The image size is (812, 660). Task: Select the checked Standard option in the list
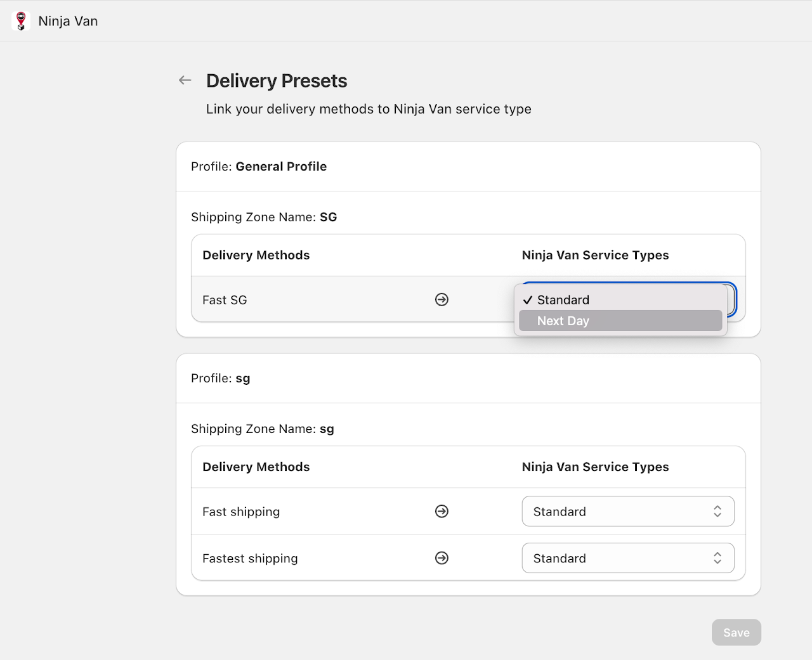[563, 300]
